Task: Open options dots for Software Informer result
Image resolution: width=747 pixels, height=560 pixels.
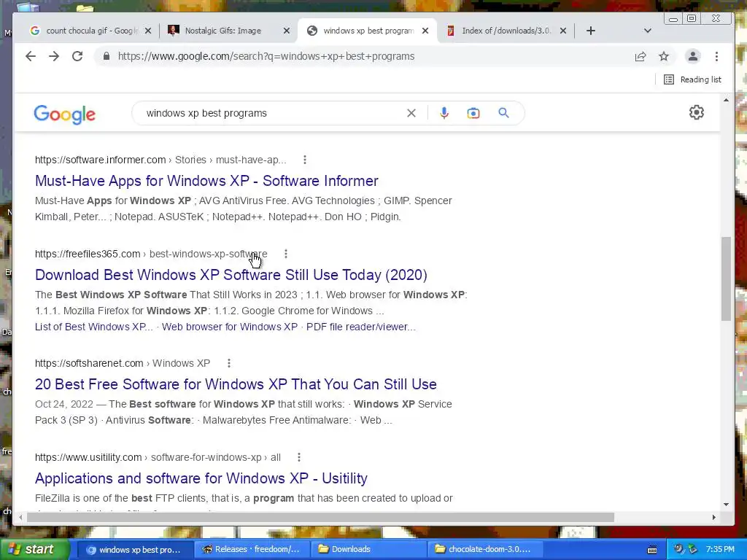Action: click(x=305, y=160)
